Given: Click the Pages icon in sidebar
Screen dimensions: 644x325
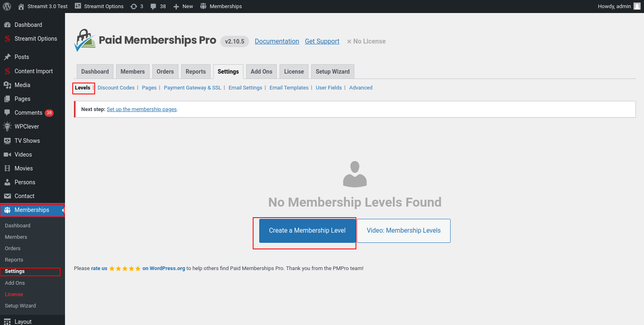Looking at the screenshot, I should pos(7,99).
